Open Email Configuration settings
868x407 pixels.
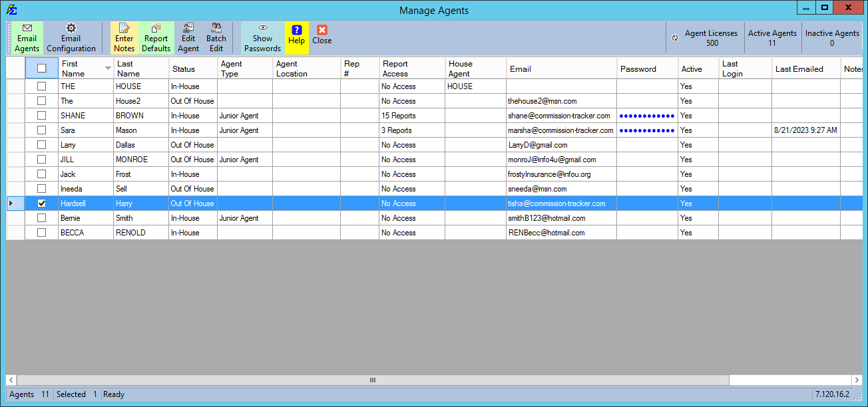click(x=71, y=37)
